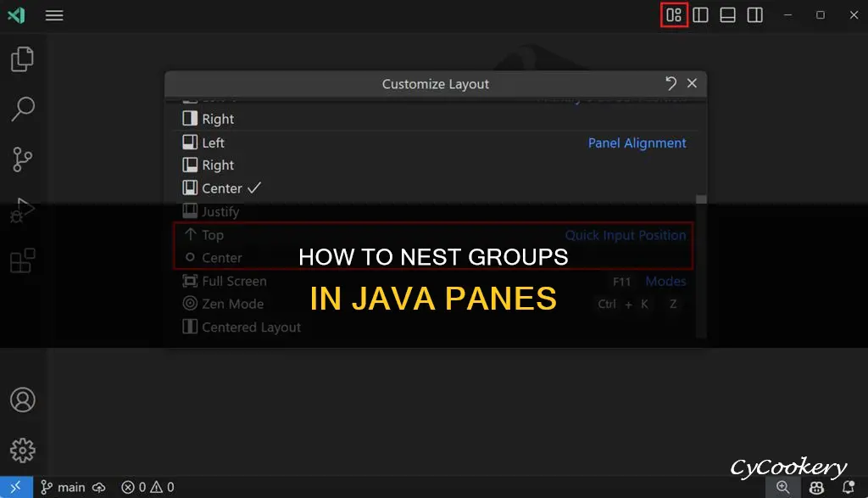The image size is (868, 498).
Task: Open the hamburger application menu
Action: point(54,15)
